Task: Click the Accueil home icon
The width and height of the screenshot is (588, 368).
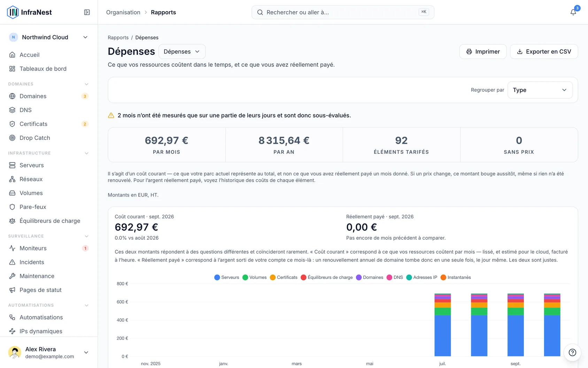Action: coord(12,55)
